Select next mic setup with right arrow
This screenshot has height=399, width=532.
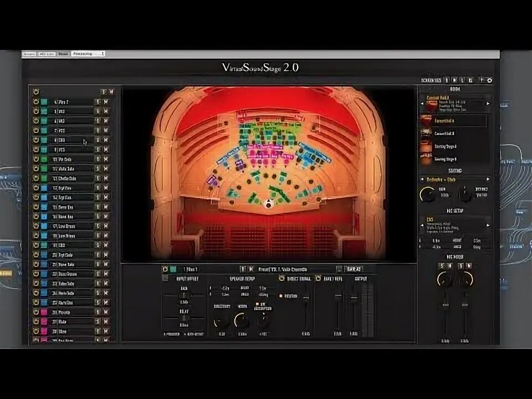488,225
